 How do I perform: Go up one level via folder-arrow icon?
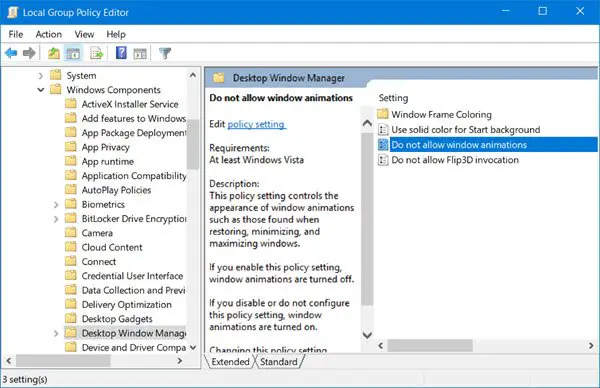point(54,53)
